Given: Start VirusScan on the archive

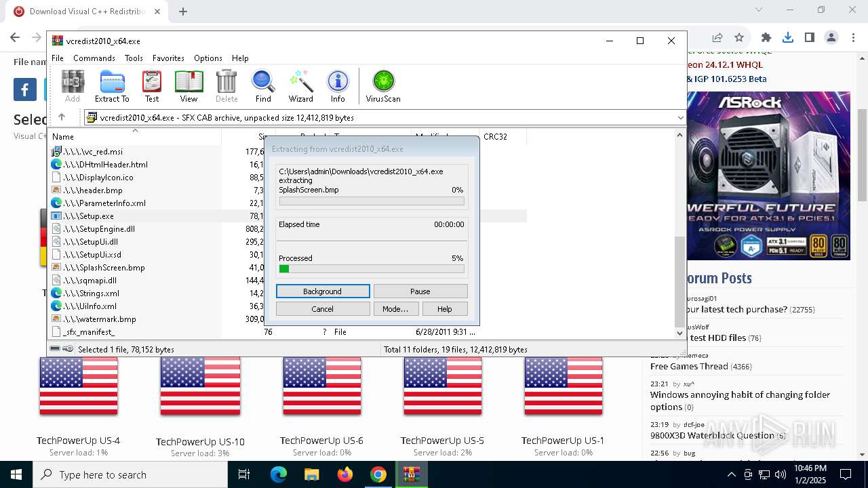Looking at the screenshot, I should [x=383, y=86].
